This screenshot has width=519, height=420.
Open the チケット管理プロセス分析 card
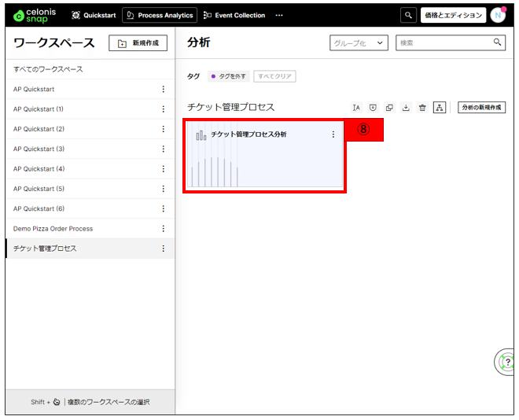(x=264, y=154)
